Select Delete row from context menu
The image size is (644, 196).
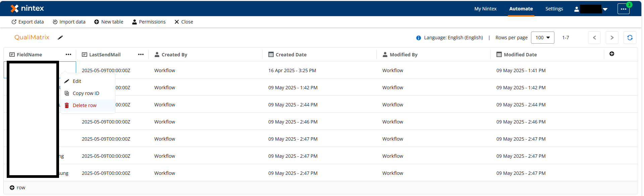tap(85, 105)
